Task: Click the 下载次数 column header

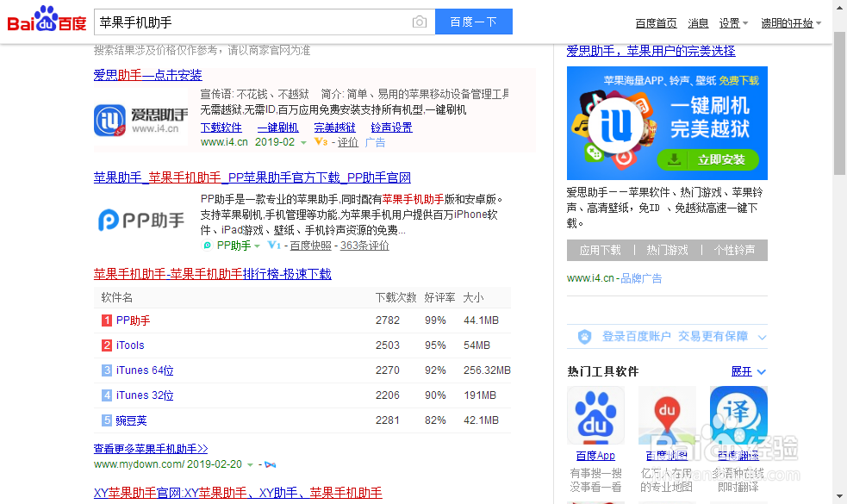Action: point(396,297)
